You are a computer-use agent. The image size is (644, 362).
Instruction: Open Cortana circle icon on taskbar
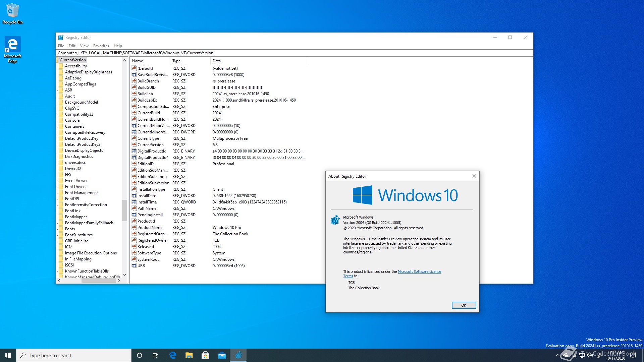click(140, 355)
